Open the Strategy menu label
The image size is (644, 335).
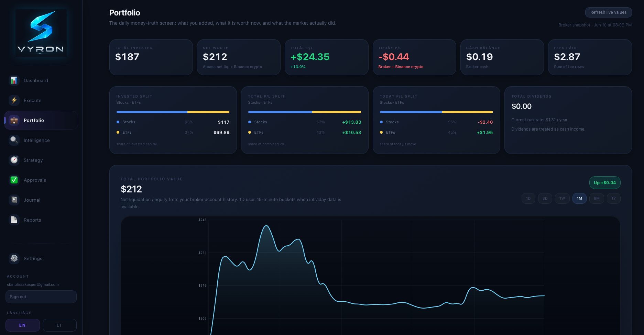click(x=33, y=160)
